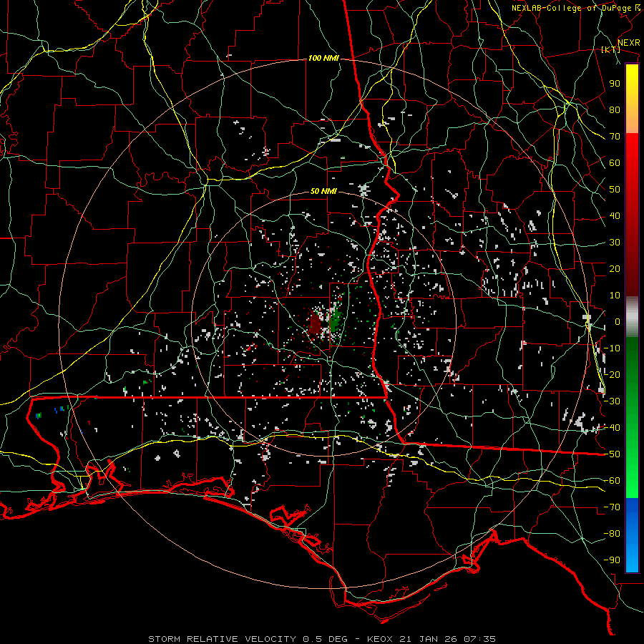This screenshot has width=644, height=644.
Task: Click the -20 value on the velocity scale
Action: click(x=612, y=375)
